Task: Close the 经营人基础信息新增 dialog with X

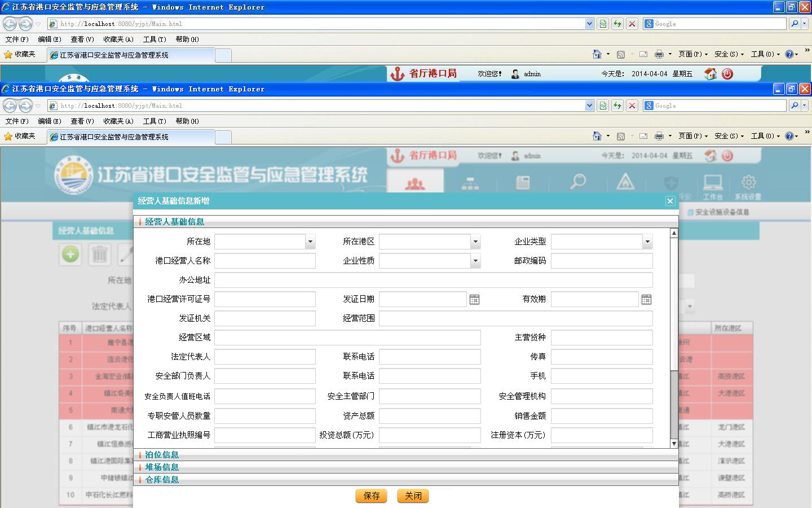Action: pyautogui.click(x=670, y=201)
